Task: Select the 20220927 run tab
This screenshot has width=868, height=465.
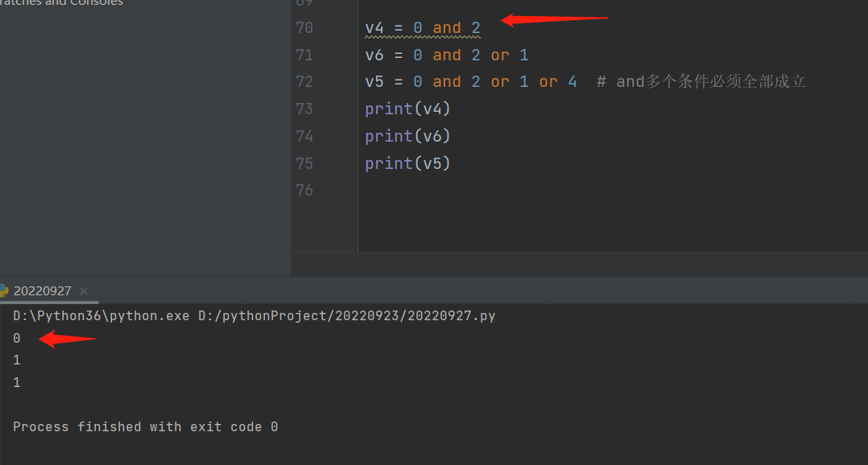Action: [42, 291]
